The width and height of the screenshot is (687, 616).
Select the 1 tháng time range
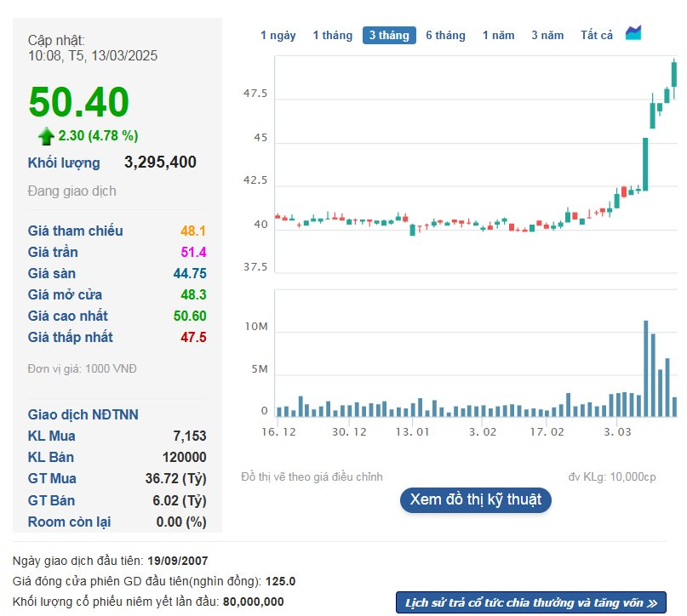point(332,35)
